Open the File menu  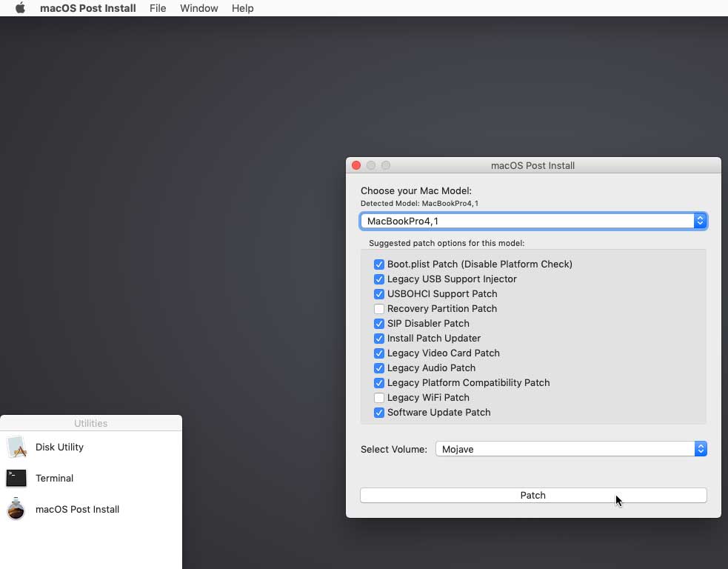[x=158, y=8]
